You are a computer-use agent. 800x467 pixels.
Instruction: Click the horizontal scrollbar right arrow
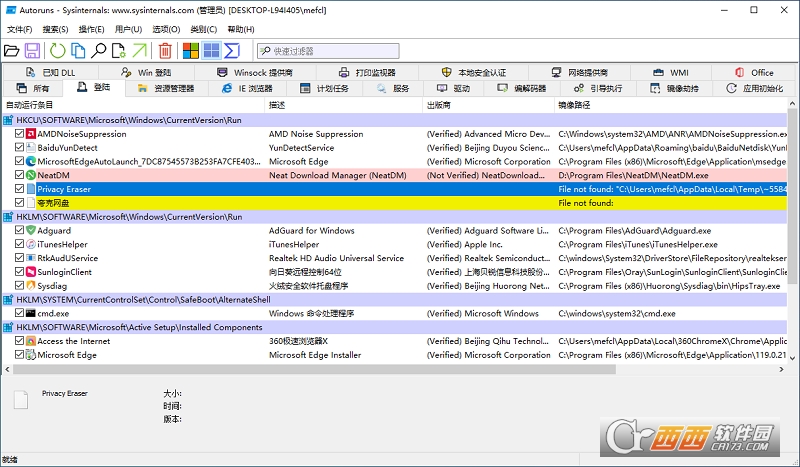tap(781, 369)
